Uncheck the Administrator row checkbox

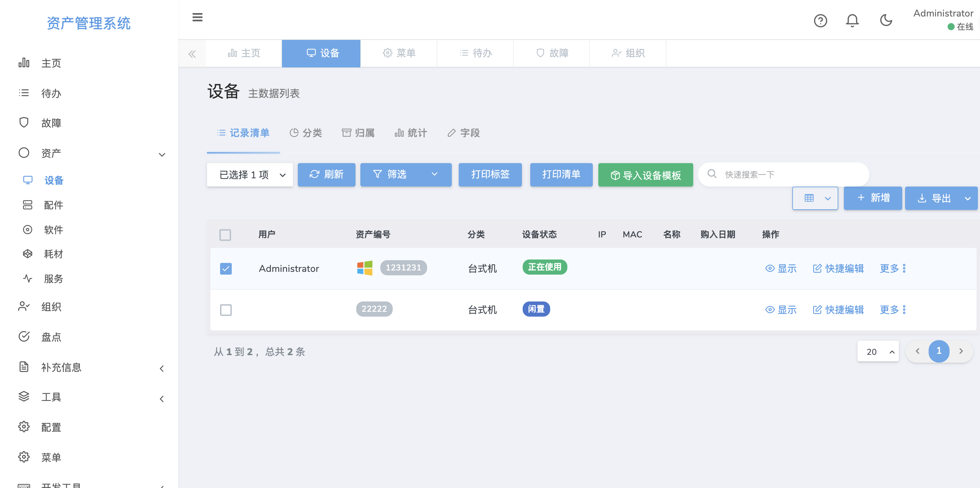click(x=226, y=269)
